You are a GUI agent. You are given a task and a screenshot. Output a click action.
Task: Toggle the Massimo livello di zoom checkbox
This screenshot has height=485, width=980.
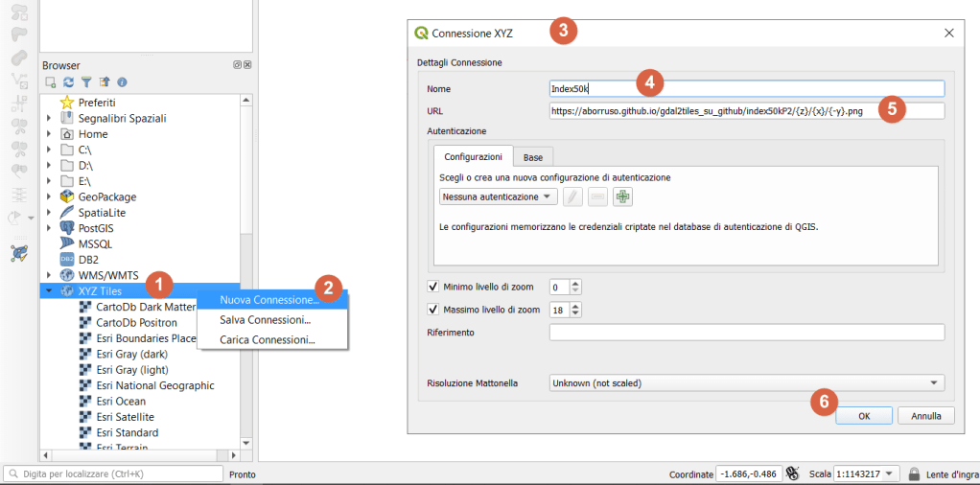click(433, 310)
